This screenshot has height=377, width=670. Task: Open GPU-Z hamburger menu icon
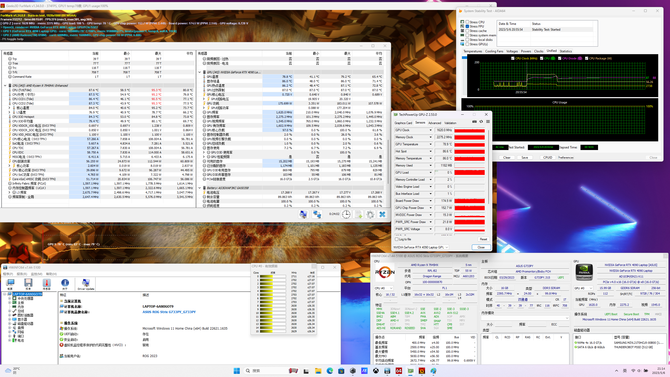pyautogui.click(x=488, y=122)
